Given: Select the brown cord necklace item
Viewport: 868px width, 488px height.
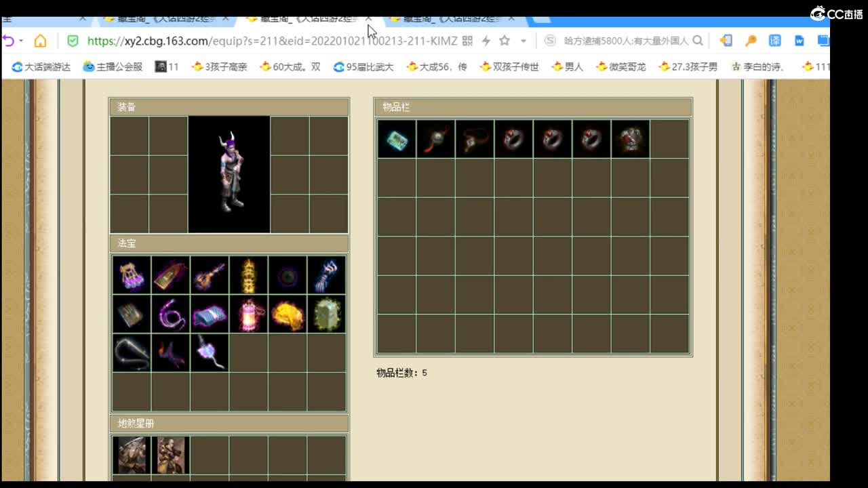Looking at the screenshot, I should click(475, 139).
